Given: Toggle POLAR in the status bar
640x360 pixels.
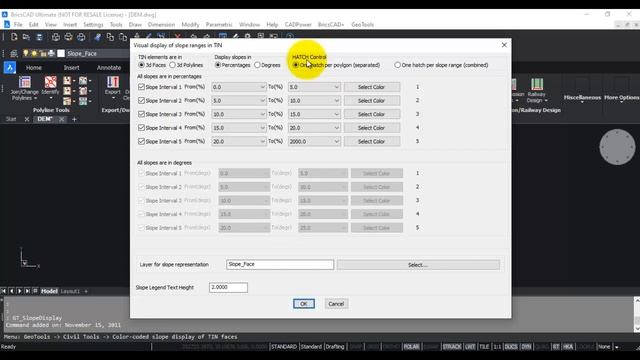Looking at the screenshot, I should 411,347.
